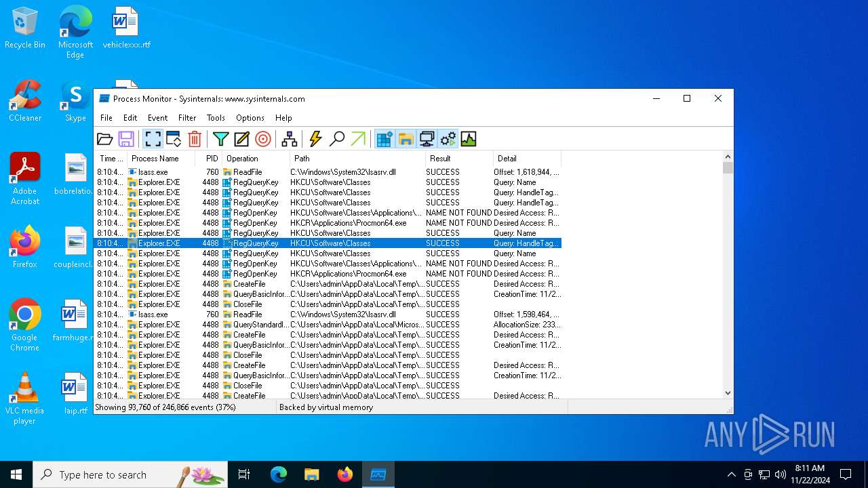Click the Jump To Object green arrow icon
868x488 pixels.
coord(358,139)
